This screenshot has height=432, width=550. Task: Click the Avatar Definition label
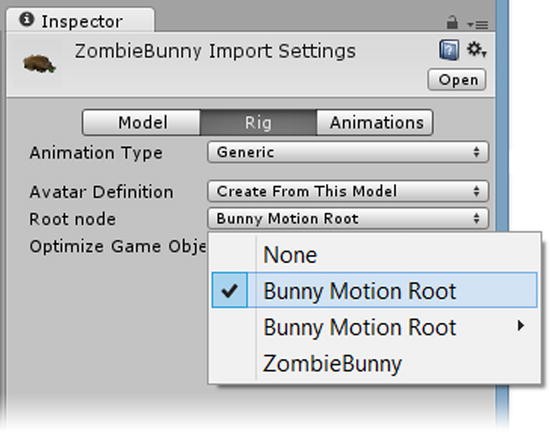pyautogui.click(x=101, y=192)
